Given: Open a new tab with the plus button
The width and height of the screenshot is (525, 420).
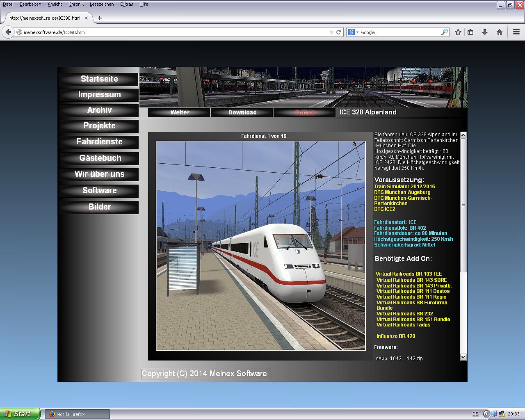Looking at the screenshot, I should click(99, 18).
